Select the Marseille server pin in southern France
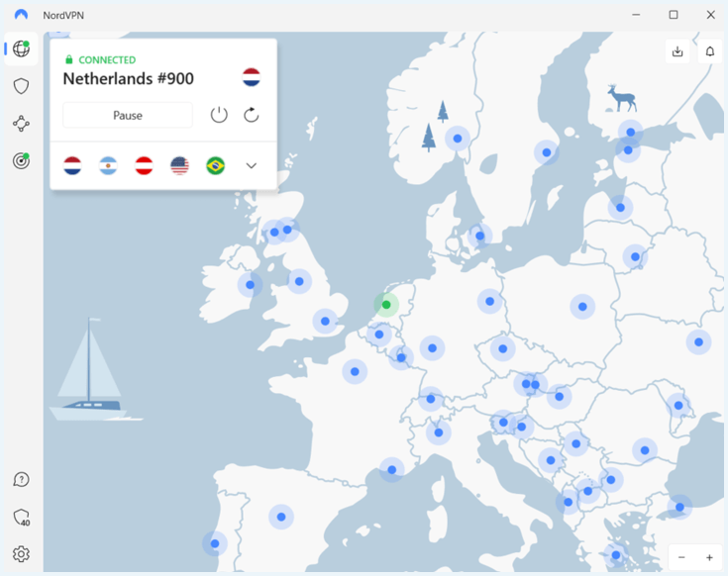 [x=392, y=470]
